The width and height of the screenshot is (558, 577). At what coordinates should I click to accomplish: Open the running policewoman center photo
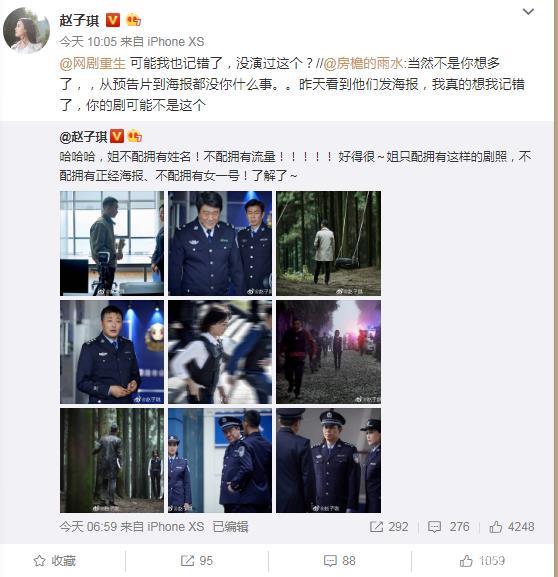(x=220, y=352)
